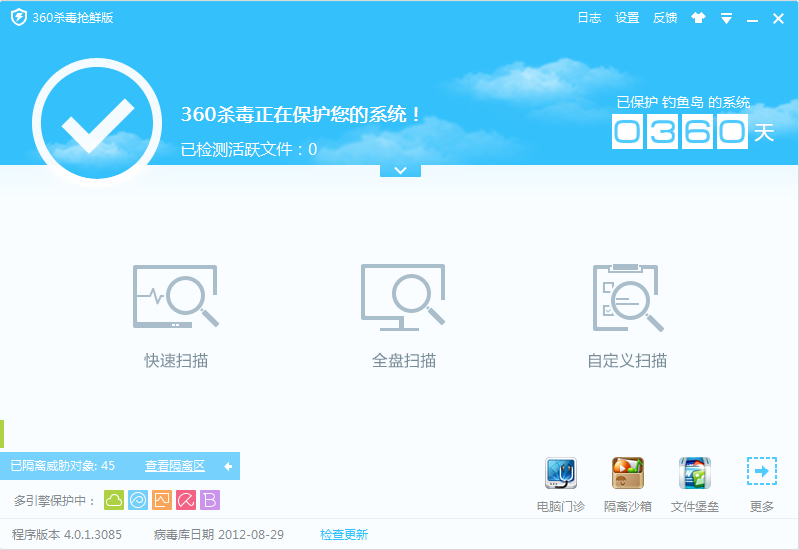Click the 自定义扫描 label

tap(627, 360)
